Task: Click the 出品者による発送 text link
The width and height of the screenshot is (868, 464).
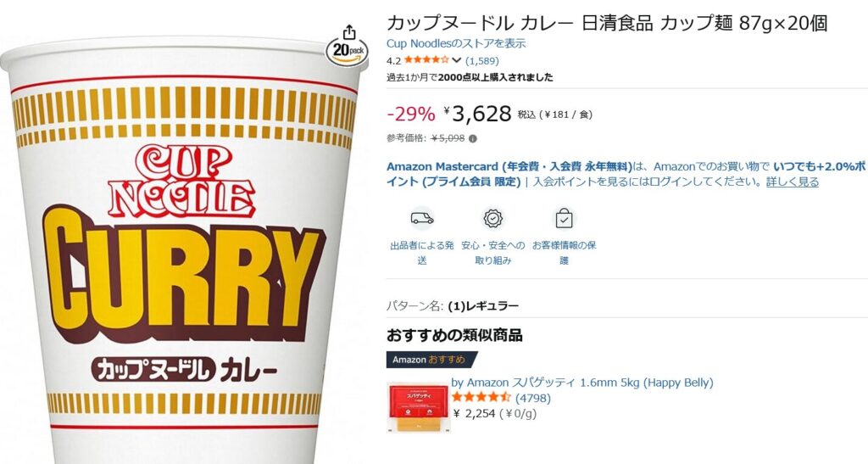Action: point(422,253)
